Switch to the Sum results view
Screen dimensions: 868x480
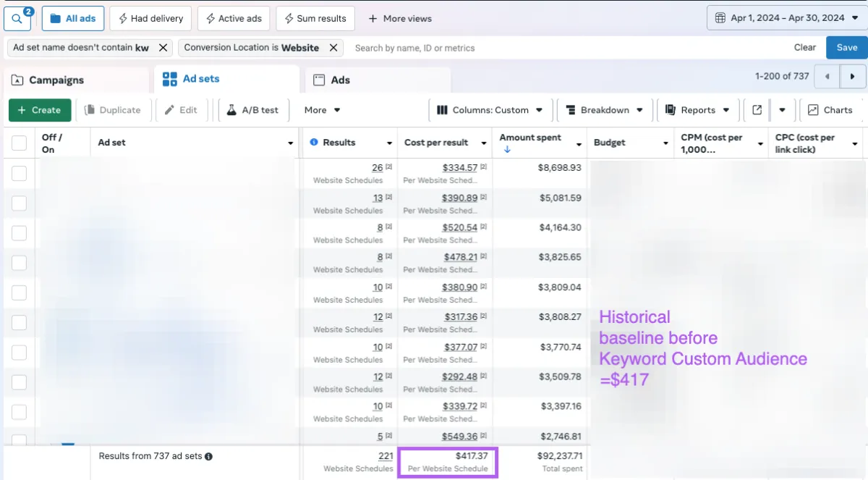click(x=315, y=18)
